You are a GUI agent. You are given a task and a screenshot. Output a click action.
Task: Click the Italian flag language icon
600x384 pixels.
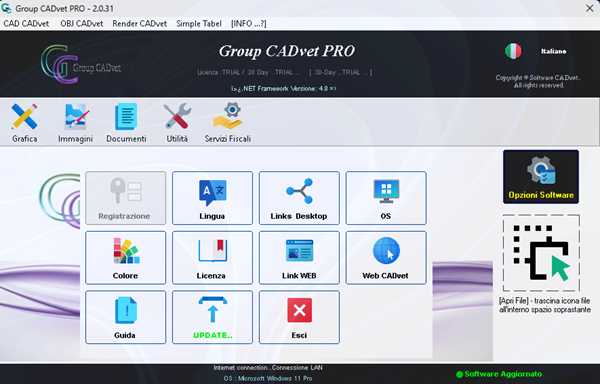coord(513,51)
